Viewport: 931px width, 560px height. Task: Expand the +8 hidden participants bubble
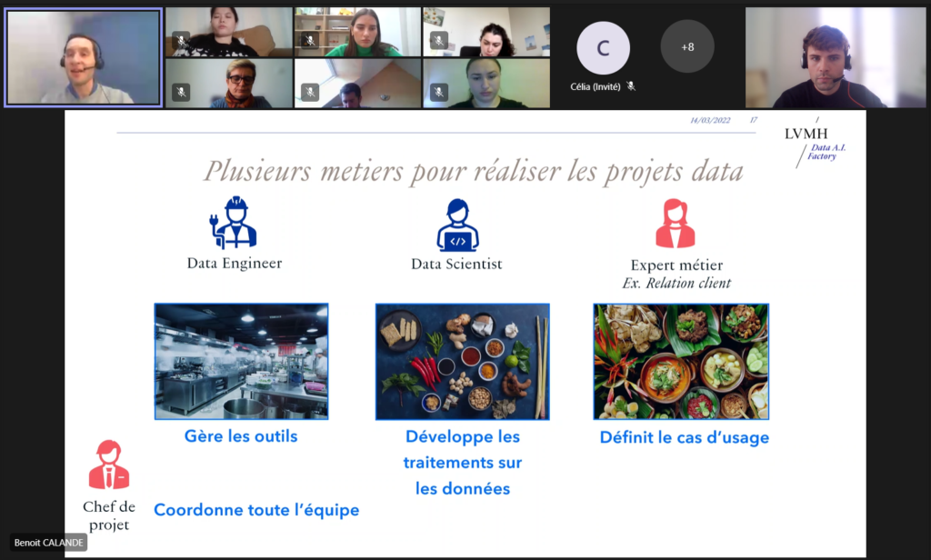(x=686, y=46)
